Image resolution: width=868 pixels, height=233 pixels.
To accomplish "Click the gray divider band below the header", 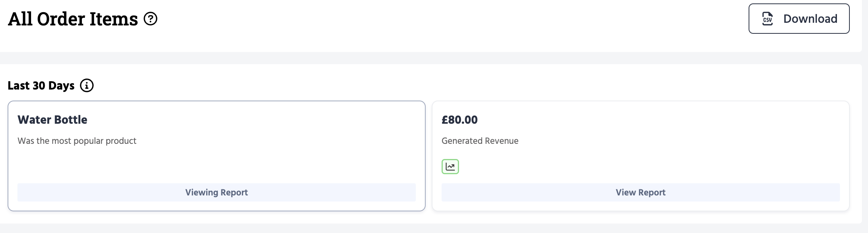I will (417, 58).
